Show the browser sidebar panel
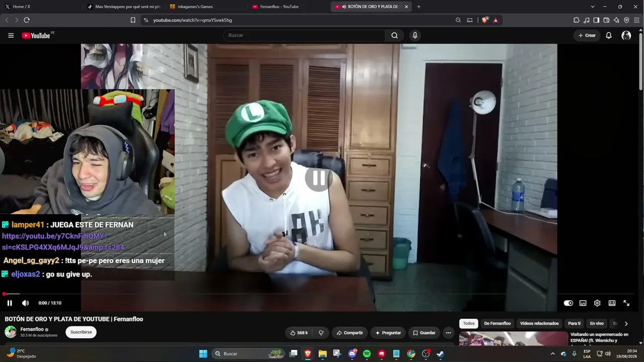Viewport: 644px width, 362px height. tap(596, 20)
